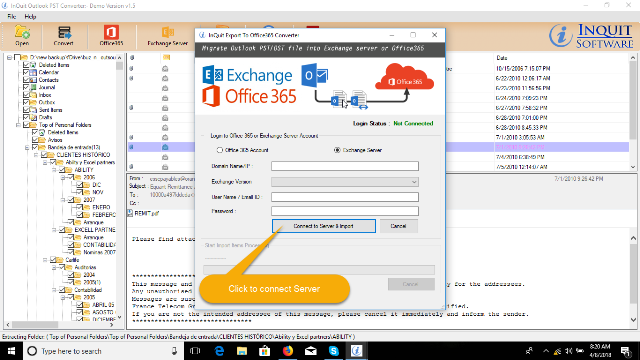Toggle Contacts folder checkbox
The image size is (640, 360).
click(26, 80)
